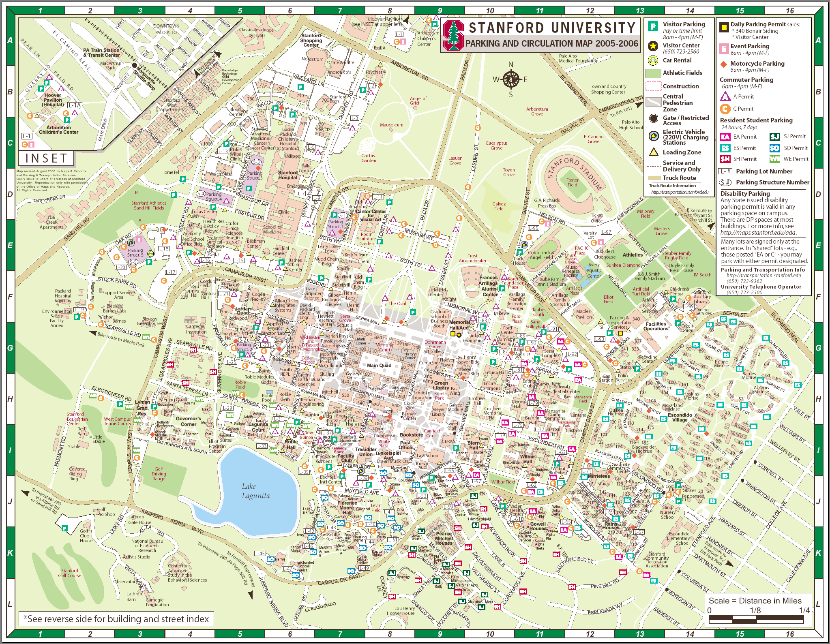830x644 pixels.
Task: Click the compass rose on map
Action: point(511,79)
